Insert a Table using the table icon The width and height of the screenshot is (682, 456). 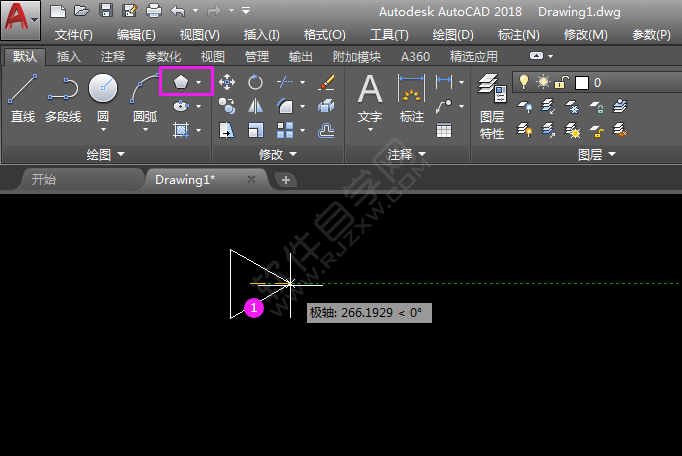coord(444,130)
